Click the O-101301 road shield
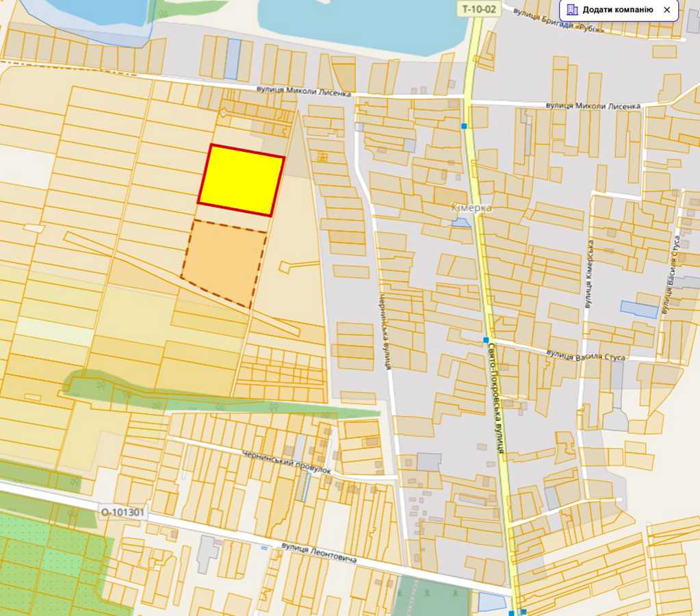700x616 pixels. 122,512
